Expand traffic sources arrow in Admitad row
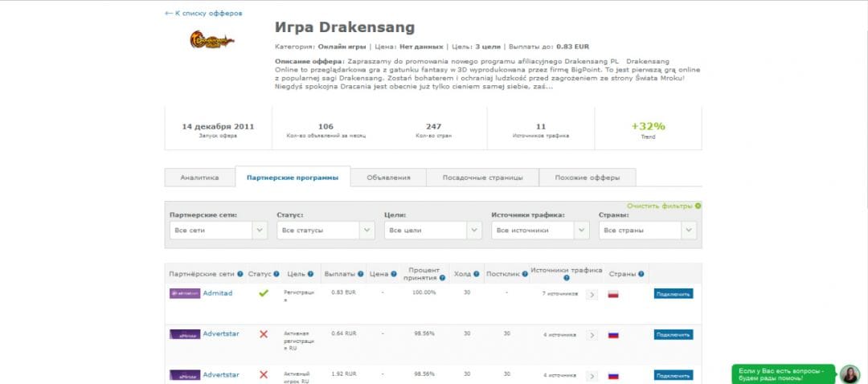Viewport: 868px width, 384px height. click(x=592, y=294)
